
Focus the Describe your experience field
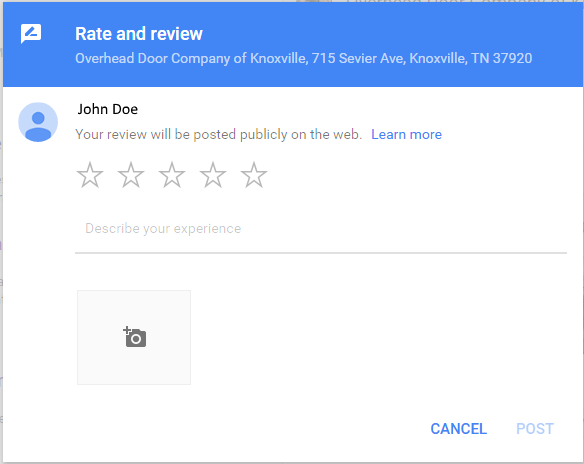point(321,228)
